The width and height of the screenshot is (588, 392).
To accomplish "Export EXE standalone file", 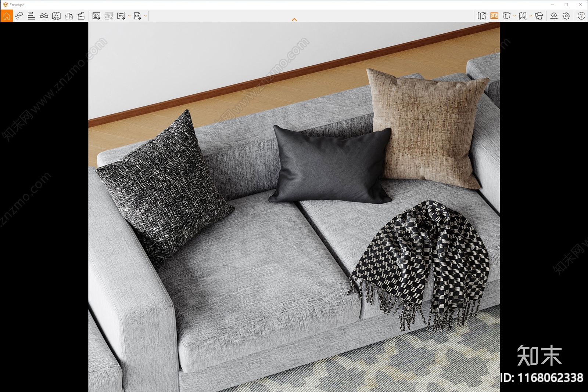I will [137, 16].
